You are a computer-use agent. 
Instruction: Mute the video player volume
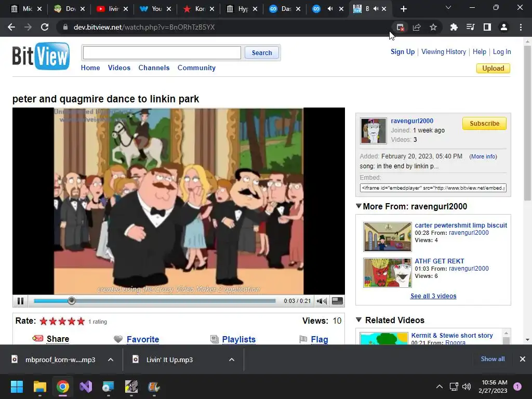coord(321,301)
